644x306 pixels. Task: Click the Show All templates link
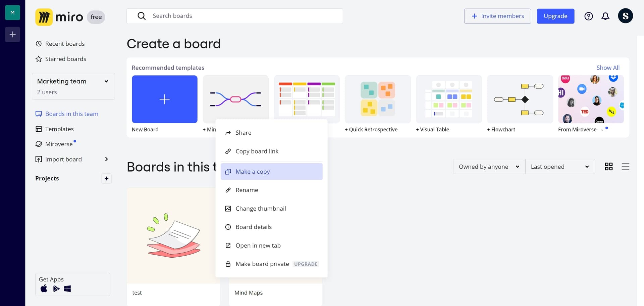[x=608, y=68]
